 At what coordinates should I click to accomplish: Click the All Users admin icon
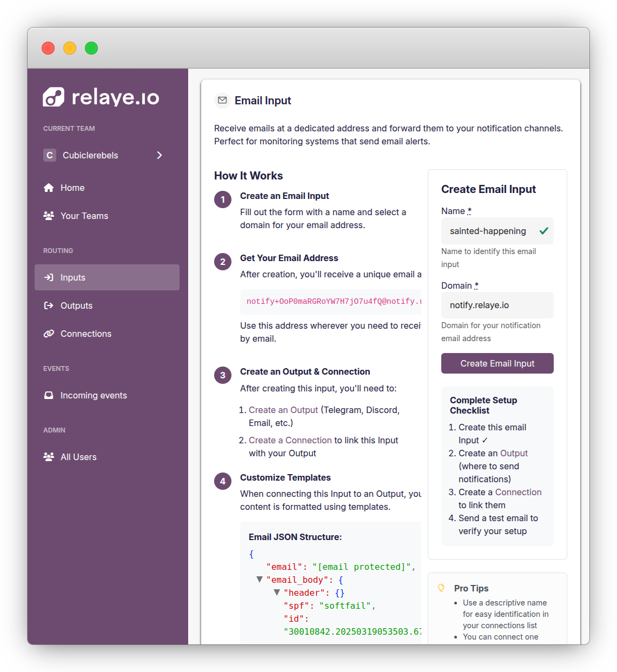49,457
